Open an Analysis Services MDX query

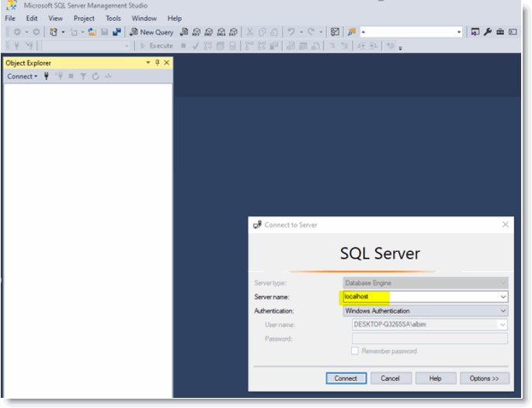click(196, 32)
